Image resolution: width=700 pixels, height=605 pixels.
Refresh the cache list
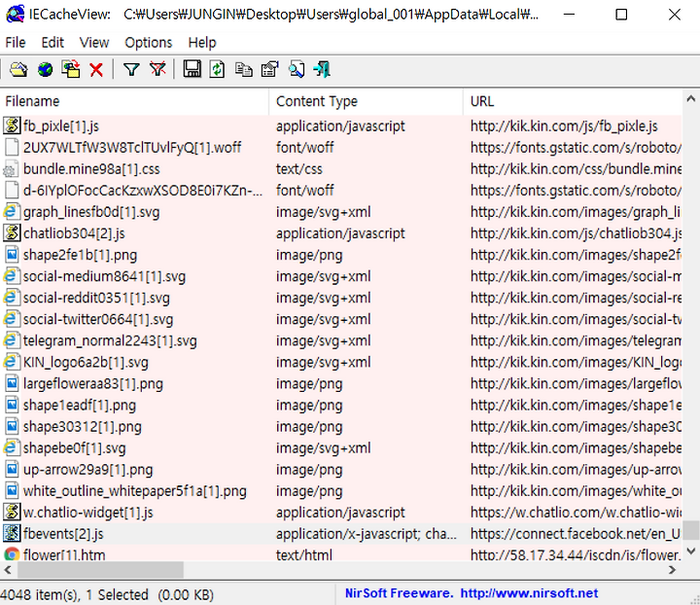[x=218, y=70]
